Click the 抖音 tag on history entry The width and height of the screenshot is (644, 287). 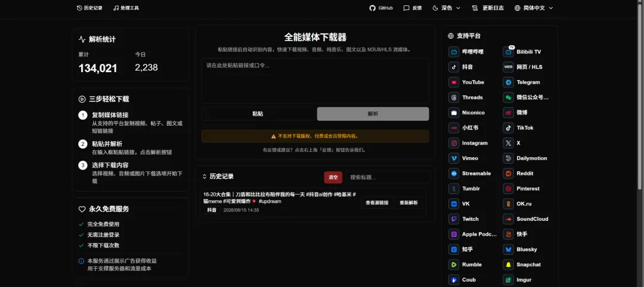click(212, 210)
